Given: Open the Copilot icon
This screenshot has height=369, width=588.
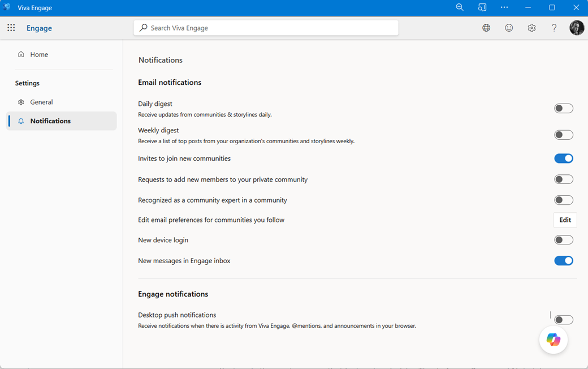Looking at the screenshot, I should click(x=553, y=340).
